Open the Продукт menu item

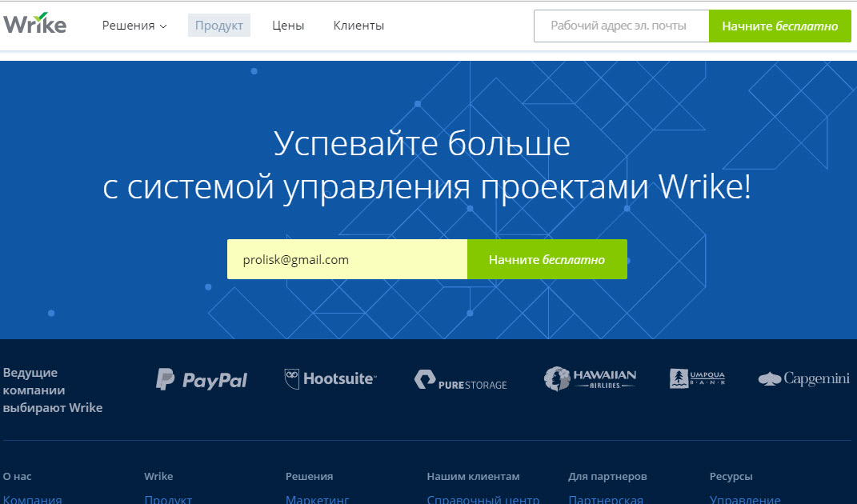[219, 26]
